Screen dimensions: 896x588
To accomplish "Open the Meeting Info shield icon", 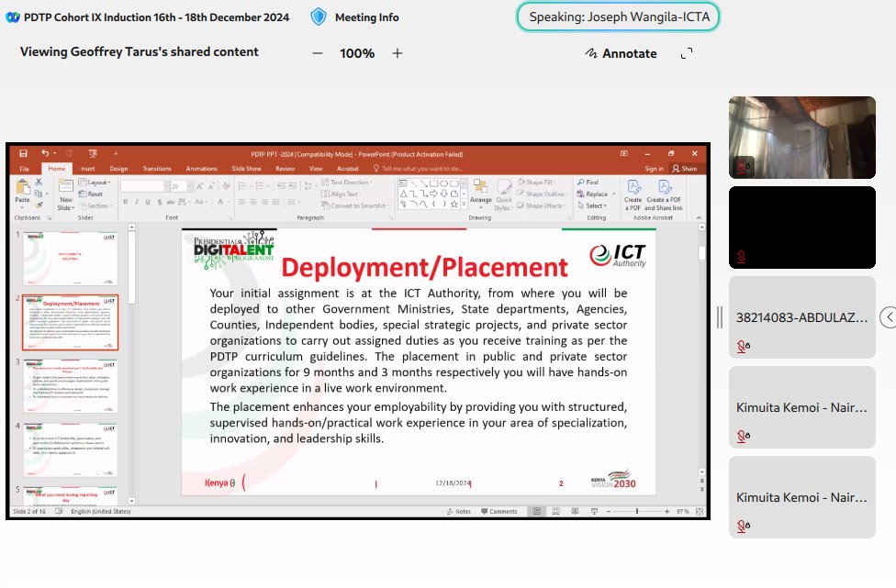I will coord(319,17).
